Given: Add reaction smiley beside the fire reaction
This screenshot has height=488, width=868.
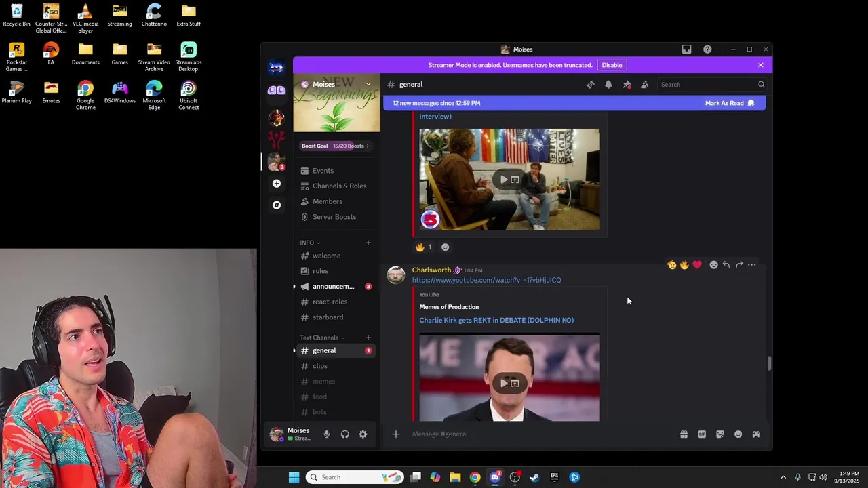Looking at the screenshot, I should [x=445, y=247].
